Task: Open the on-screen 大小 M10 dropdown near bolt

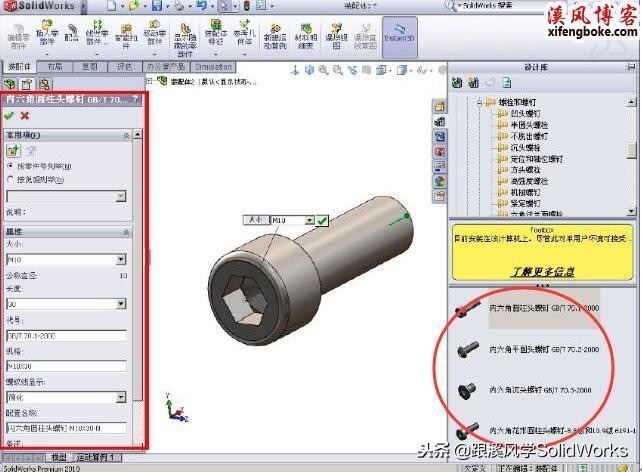Action: [310, 220]
